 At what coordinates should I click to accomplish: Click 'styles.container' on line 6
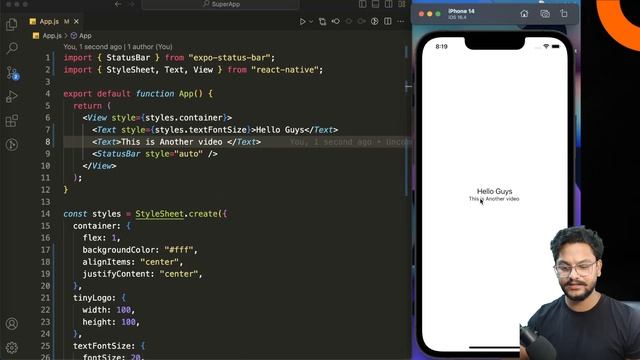pyautogui.click(x=184, y=118)
